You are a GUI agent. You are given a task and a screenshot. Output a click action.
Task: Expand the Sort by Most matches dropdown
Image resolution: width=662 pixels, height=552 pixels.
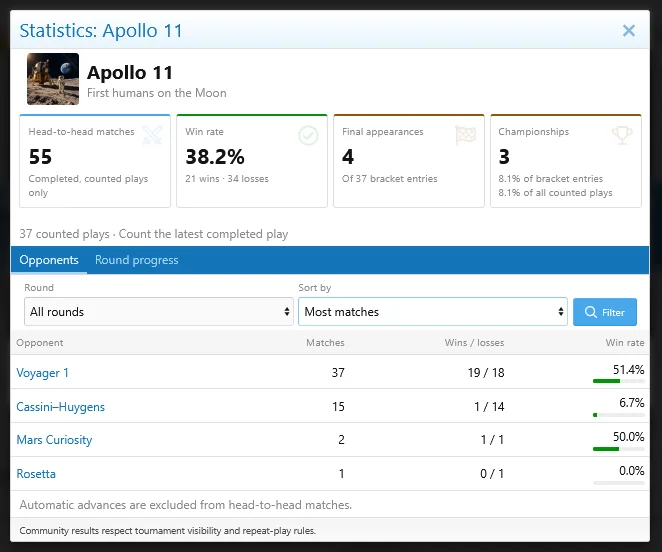432,312
